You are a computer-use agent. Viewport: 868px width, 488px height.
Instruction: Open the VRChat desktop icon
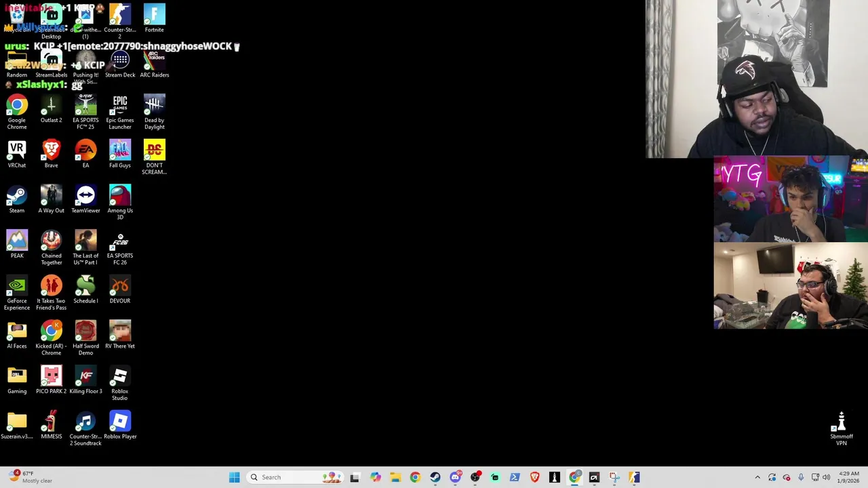pos(17,155)
